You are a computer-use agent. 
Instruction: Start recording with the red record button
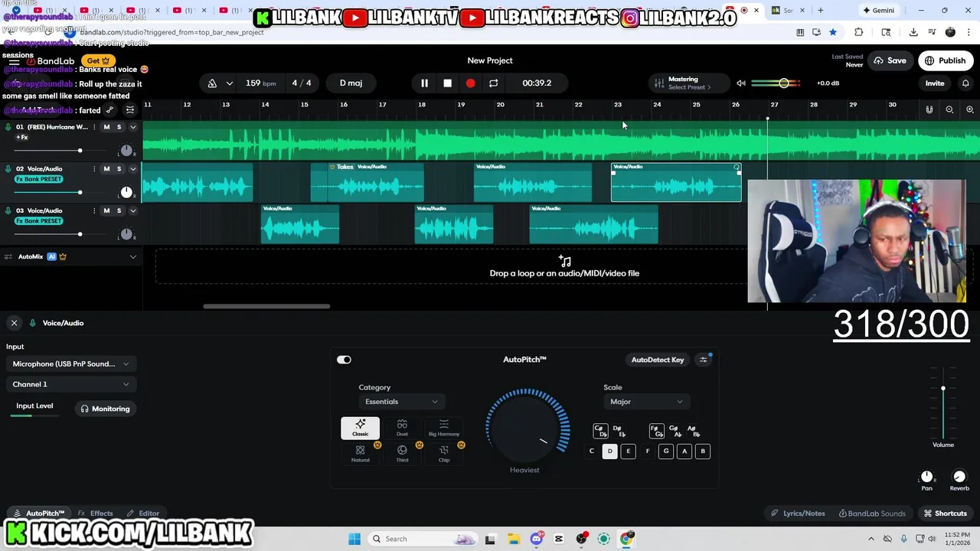click(x=470, y=83)
